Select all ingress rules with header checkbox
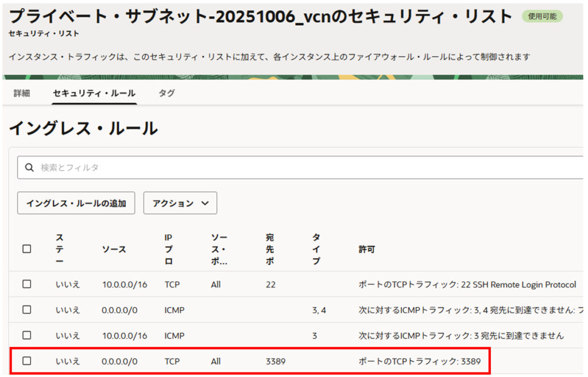This screenshot has height=377, width=588. pos(26,249)
